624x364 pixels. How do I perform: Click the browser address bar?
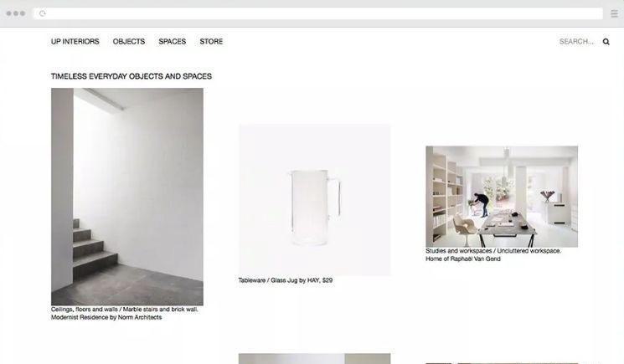click(x=318, y=13)
